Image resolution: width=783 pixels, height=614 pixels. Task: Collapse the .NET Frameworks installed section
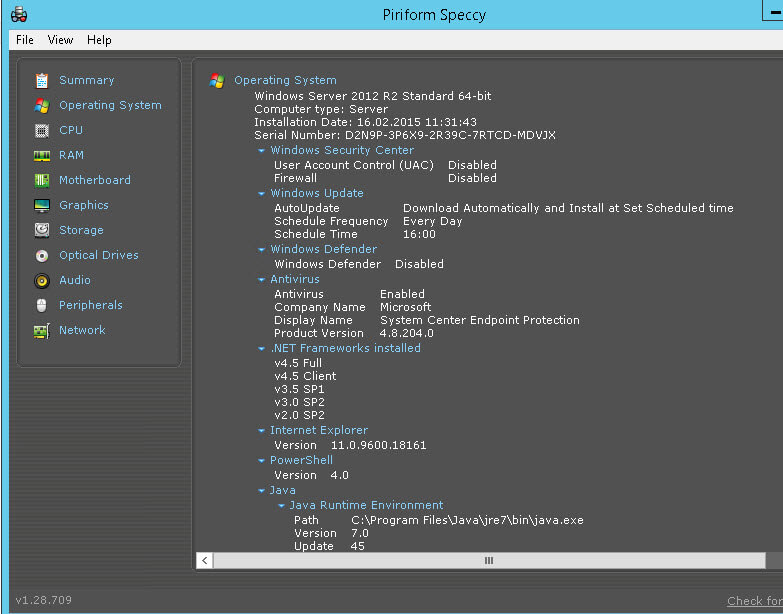pos(261,348)
